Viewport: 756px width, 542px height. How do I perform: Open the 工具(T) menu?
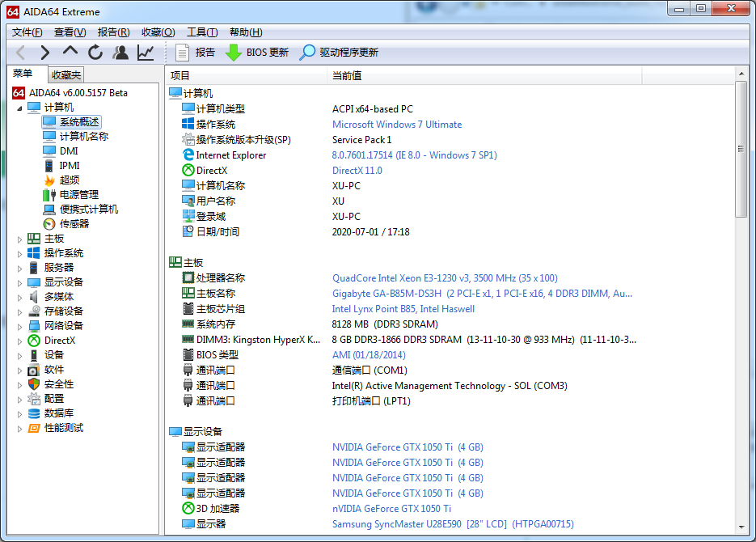click(x=201, y=32)
